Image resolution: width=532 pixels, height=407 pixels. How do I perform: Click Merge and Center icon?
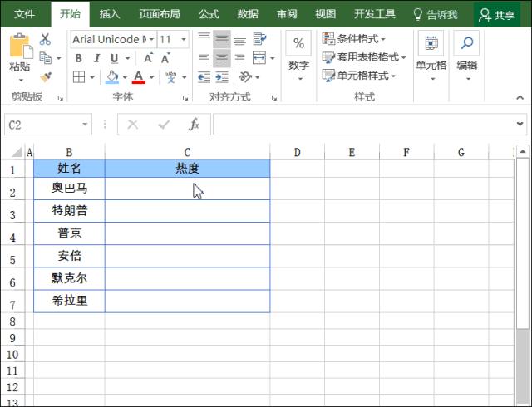point(259,58)
